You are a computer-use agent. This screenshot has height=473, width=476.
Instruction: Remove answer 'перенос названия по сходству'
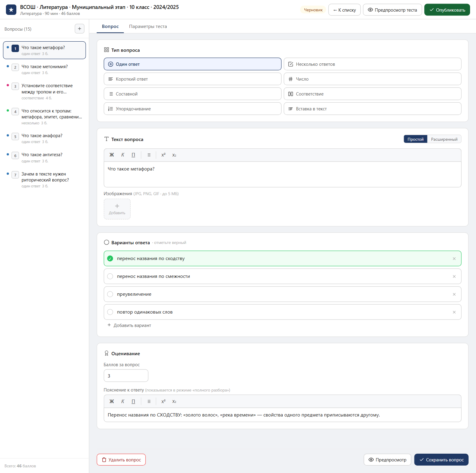coord(454,259)
